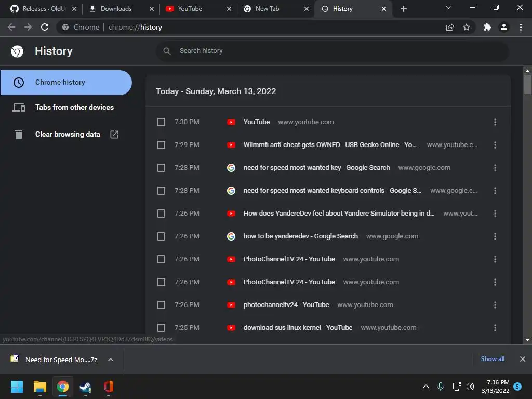Open the Extensions puzzle icon
532x399 pixels.
coord(487,27)
